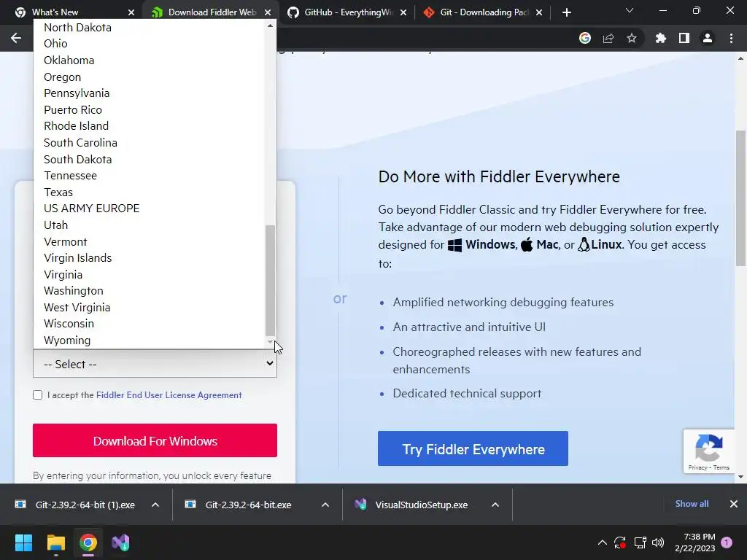Close the GitHub EverythingWin tab

(x=403, y=12)
